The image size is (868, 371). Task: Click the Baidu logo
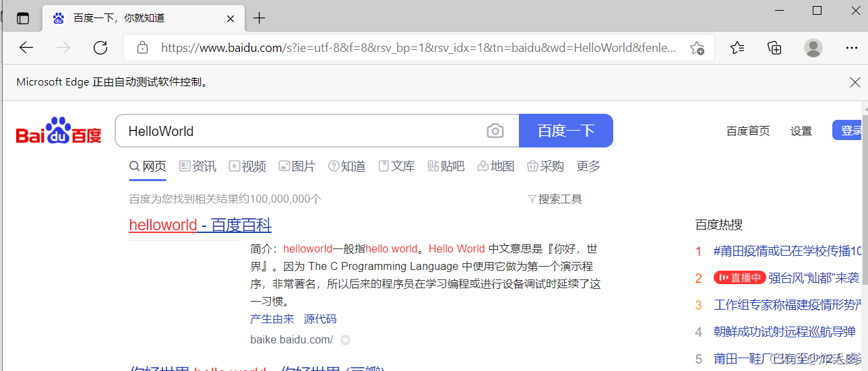[59, 131]
